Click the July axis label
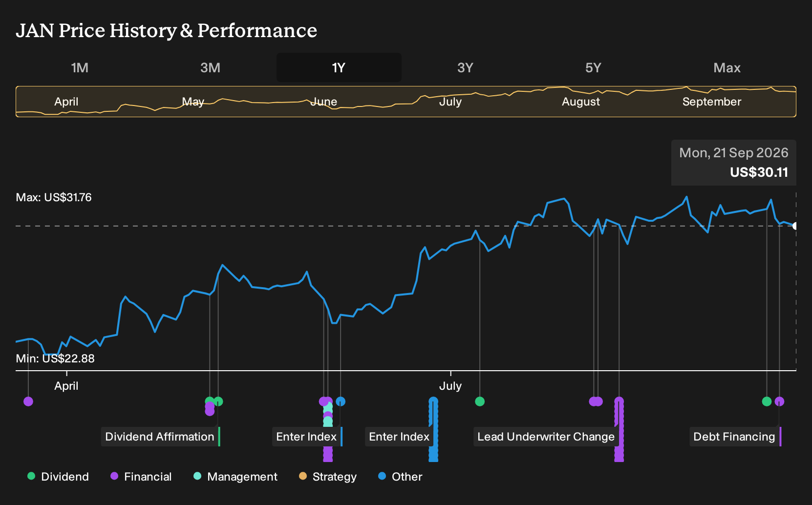 click(x=450, y=386)
